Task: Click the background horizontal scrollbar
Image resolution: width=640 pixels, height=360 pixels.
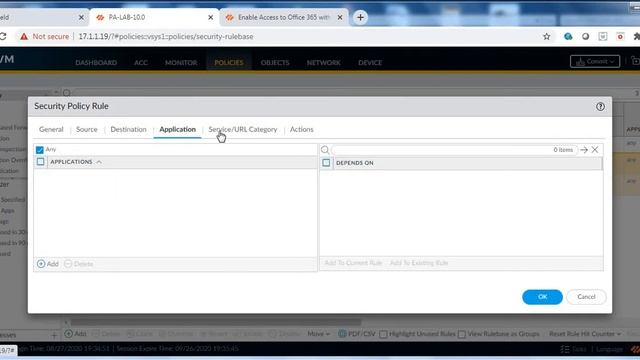Action: [x=216, y=322]
